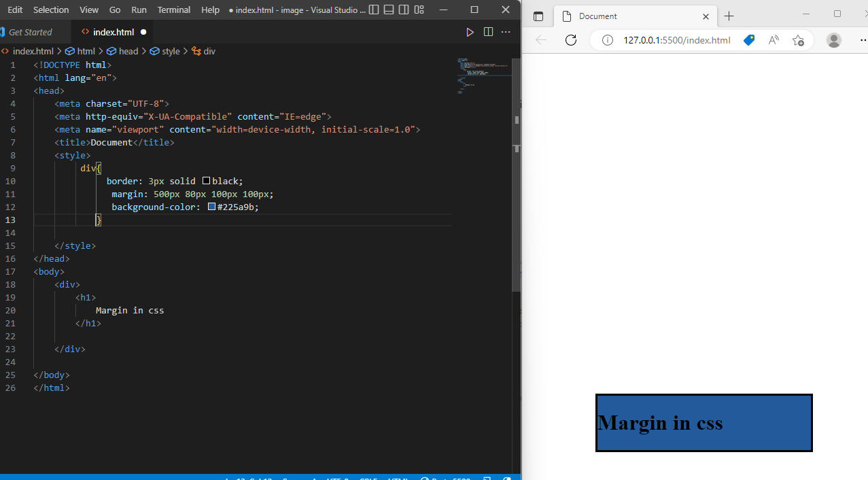Open the Selection menu
868x480 pixels.
point(51,10)
